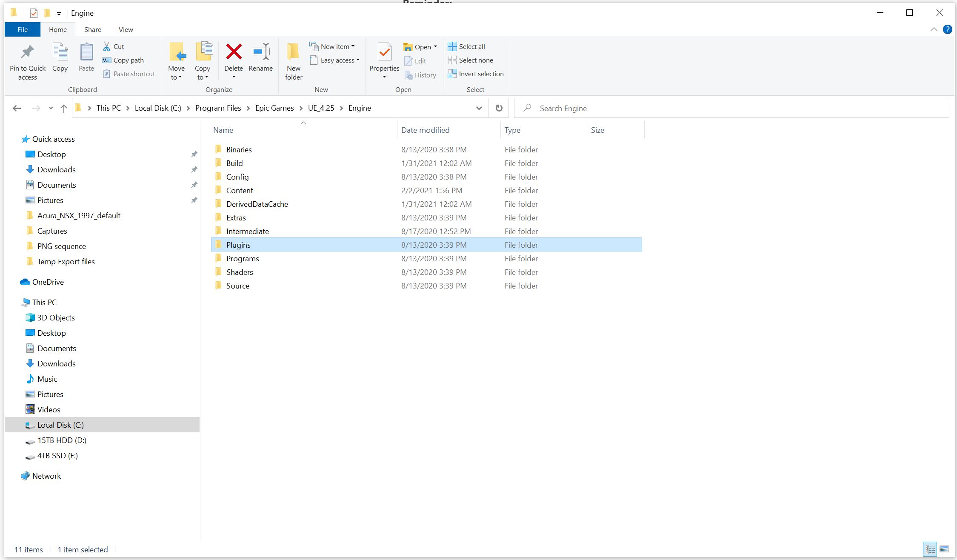Click Select all in ribbon
This screenshot has width=957, height=560.
coord(466,46)
